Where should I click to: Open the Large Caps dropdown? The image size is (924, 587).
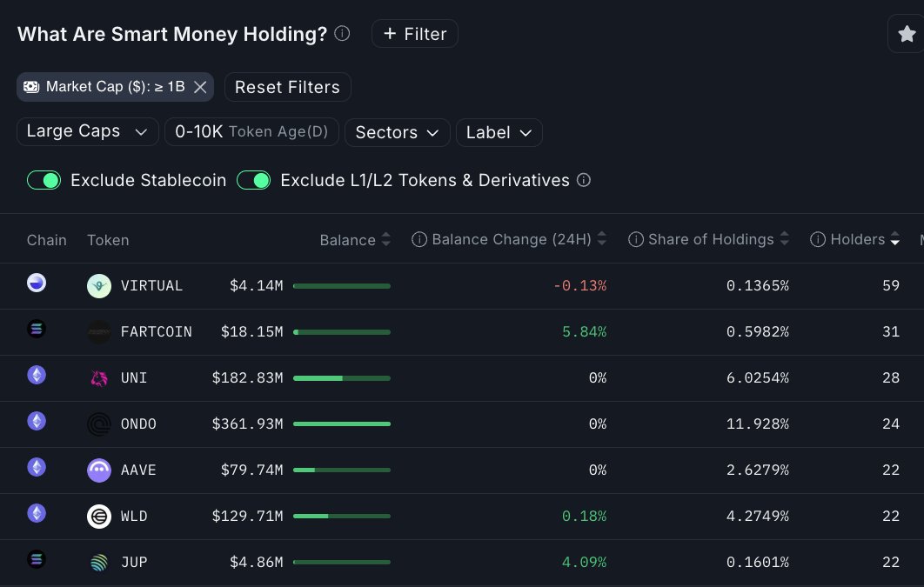[87, 131]
